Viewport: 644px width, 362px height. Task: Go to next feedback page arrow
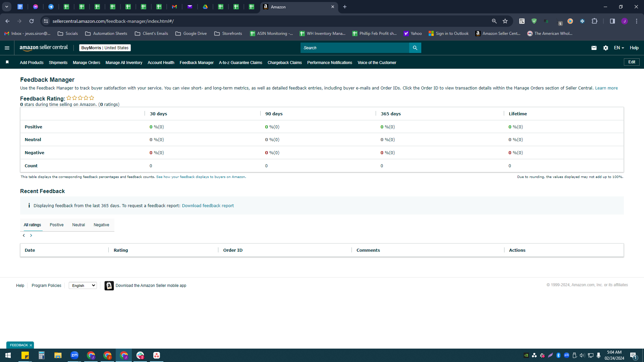click(31, 236)
